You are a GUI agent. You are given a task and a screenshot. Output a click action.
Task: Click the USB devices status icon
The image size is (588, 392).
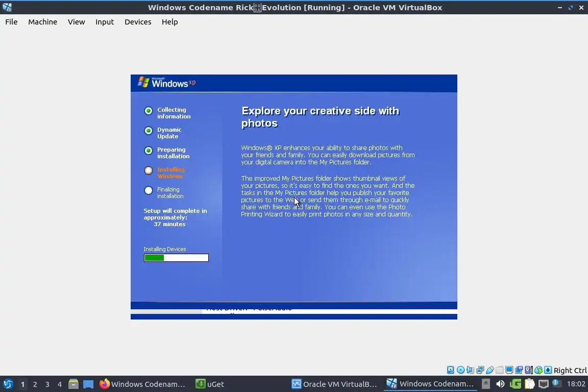pyautogui.click(x=490, y=370)
